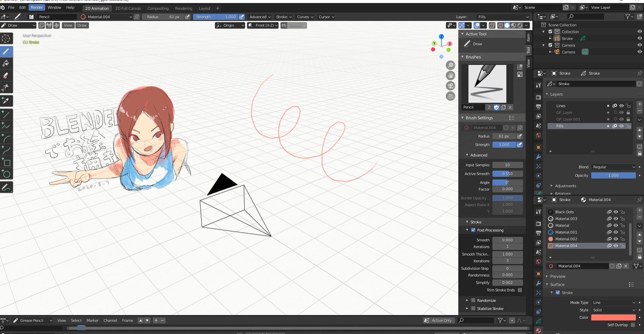Adjust the Active Smooth slider
Viewport: 644px width, 334px height.
coord(507,174)
